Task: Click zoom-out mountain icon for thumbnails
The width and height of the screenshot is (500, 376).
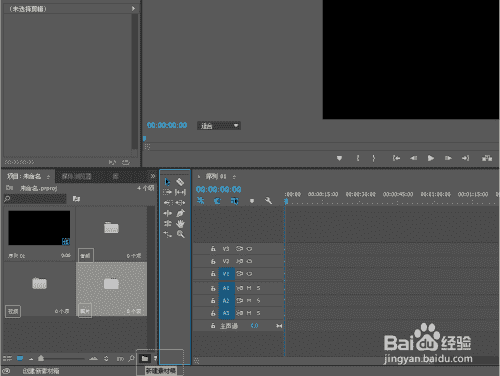Action: click(31, 359)
